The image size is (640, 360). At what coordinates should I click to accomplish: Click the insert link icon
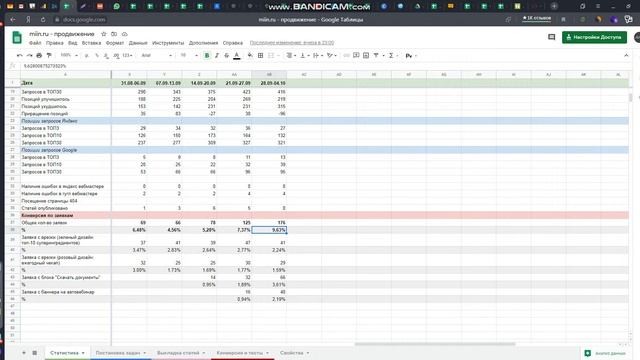(347, 56)
